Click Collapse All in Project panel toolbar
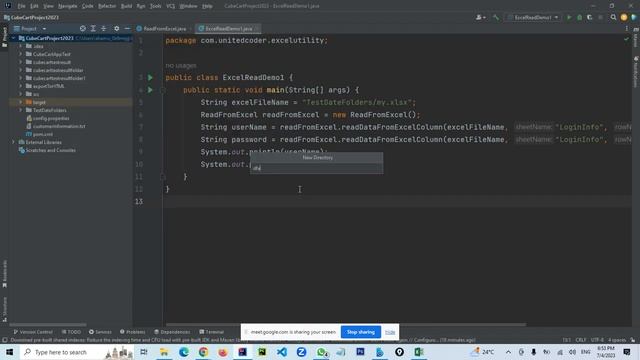The width and height of the screenshot is (640, 360). [x=104, y=29]
